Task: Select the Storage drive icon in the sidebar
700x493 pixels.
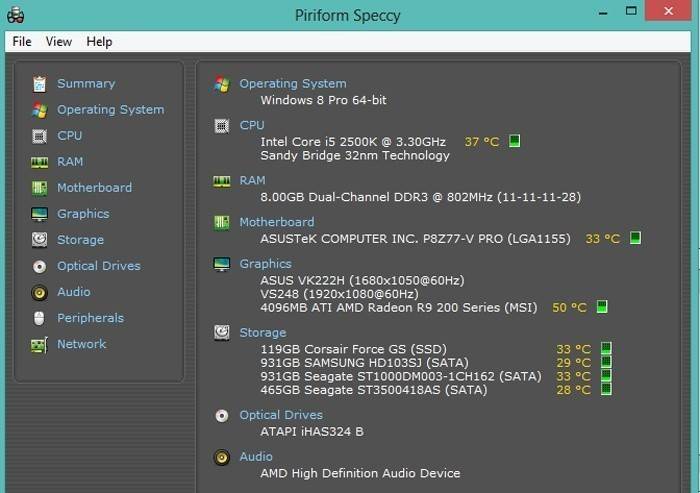Action: (x=39, y=240)
